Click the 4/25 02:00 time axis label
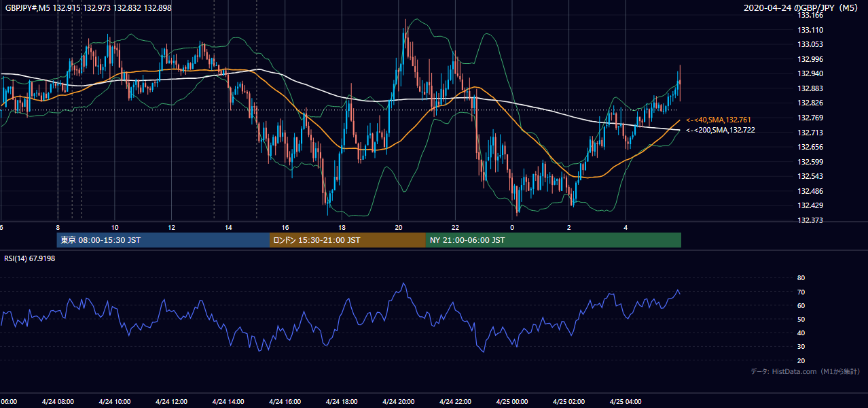This screenshot has width=868, height=408. 569,401
